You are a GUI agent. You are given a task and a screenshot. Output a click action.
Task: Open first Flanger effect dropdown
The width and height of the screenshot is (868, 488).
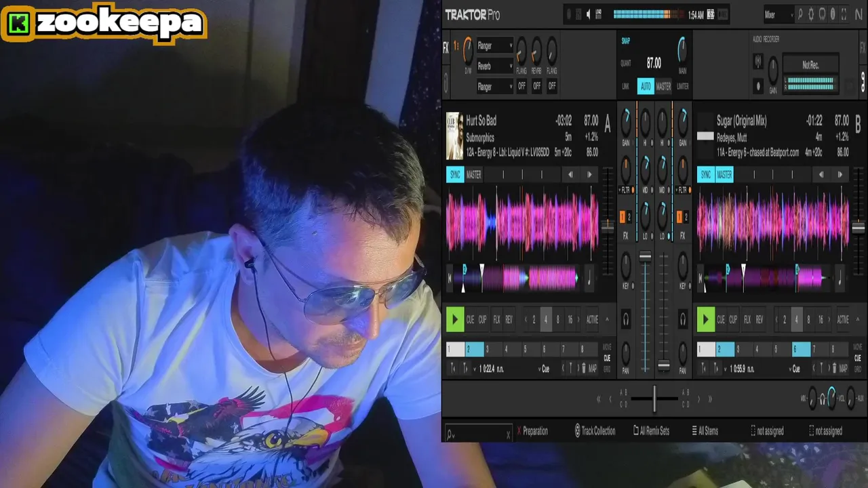(x=494, y=46)
